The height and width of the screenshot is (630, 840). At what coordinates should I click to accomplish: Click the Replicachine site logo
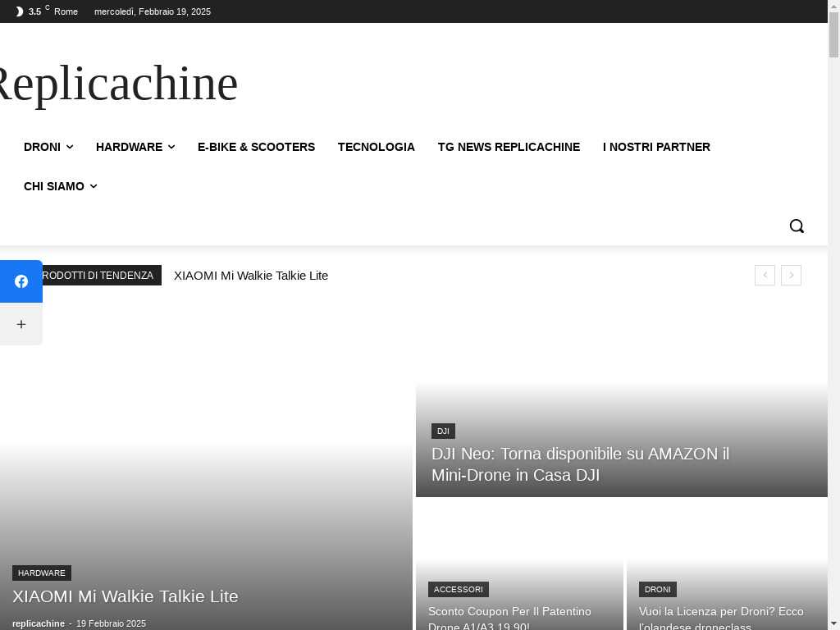pyautogui.click(x=116, y=84)
